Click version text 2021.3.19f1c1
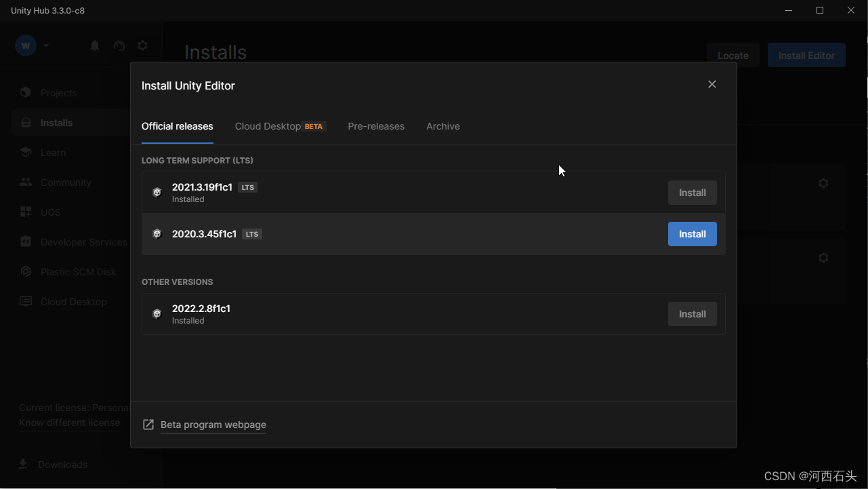Image resolution: width=868 pixels, height=489 pixels. (202, 187)
